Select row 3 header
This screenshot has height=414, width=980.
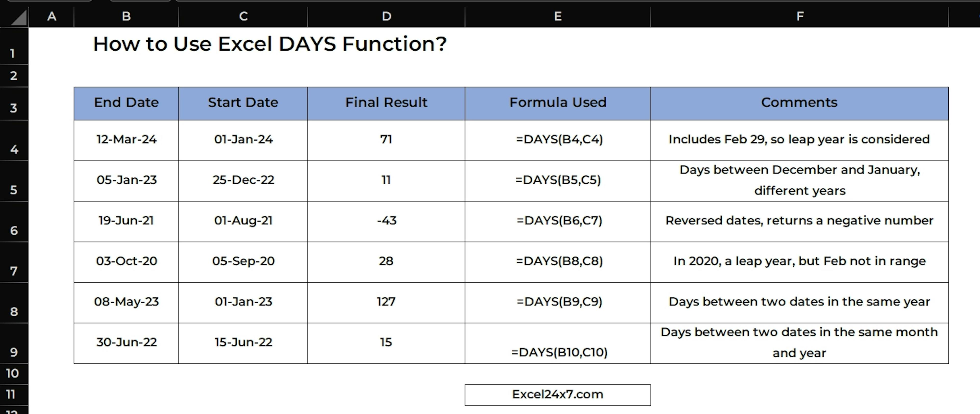click(14, 108)
